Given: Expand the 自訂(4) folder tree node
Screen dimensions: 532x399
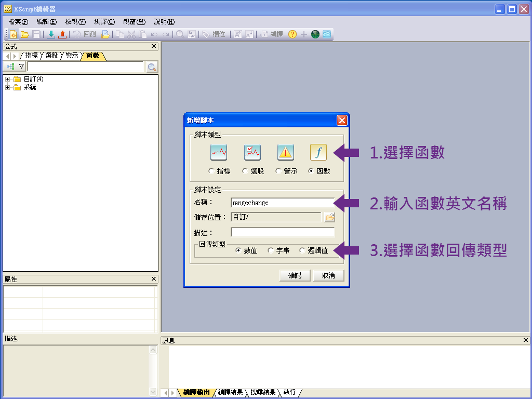Looking at the screenshot, I should 7,79.
